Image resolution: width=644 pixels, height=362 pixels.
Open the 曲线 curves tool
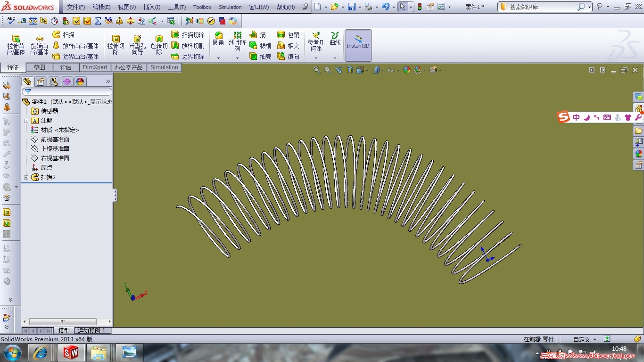pyautogui.click(x=335, y=39)
